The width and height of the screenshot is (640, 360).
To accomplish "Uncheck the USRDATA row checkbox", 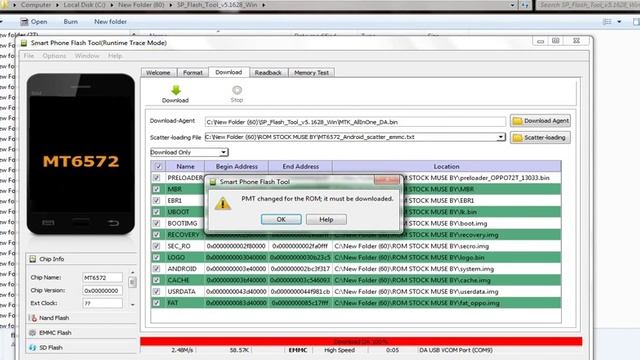I will pos(156,292).
